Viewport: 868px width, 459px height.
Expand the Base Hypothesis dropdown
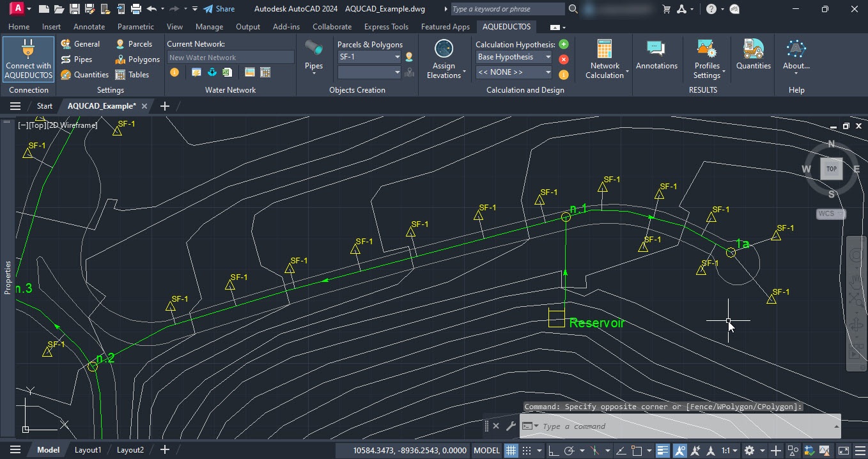click(548, 57)
